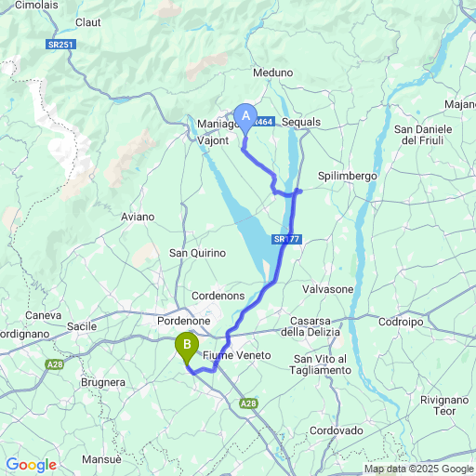Open the Google logo link
476x476 pixels.
pyautogui.click(x=32, y=465)
